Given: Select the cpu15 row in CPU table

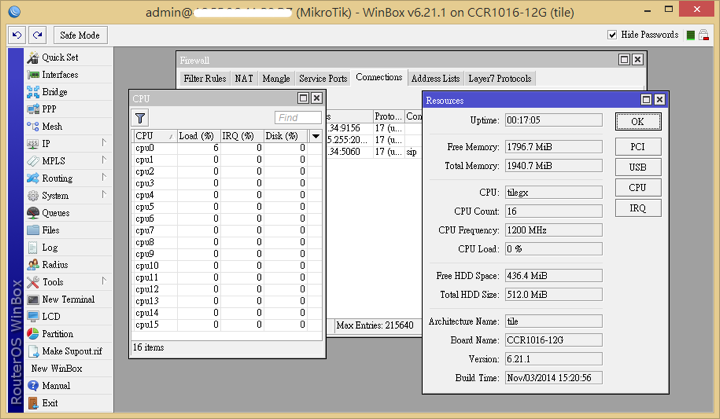Looking at the screenshot, I should (227, 325).
